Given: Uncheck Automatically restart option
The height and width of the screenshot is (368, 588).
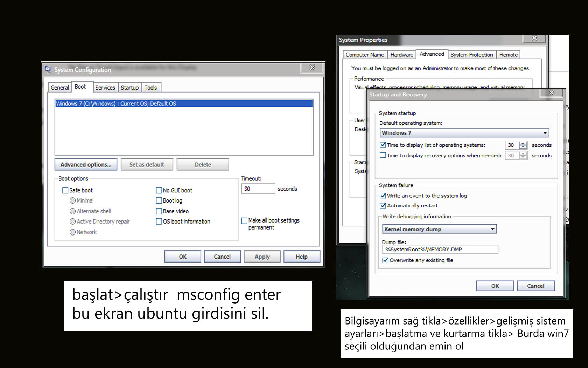Looking at the screenshot, I should 383,205.
